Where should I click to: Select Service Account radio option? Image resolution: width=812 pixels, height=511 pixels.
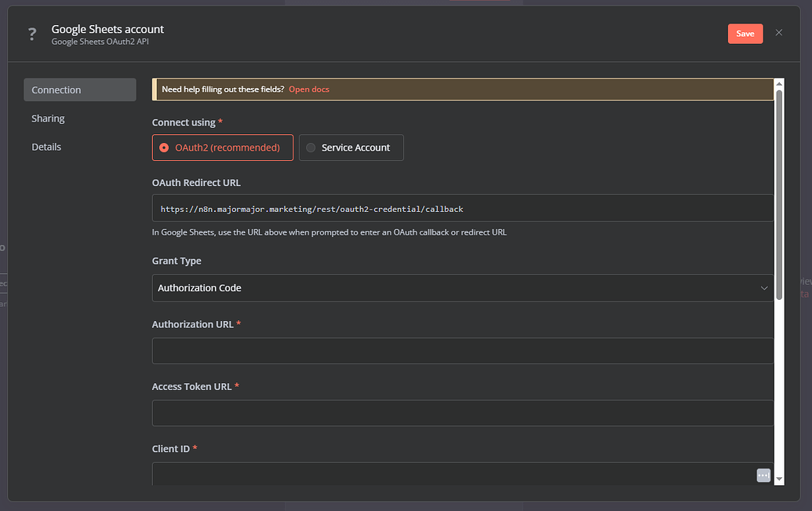click(351, 148)
